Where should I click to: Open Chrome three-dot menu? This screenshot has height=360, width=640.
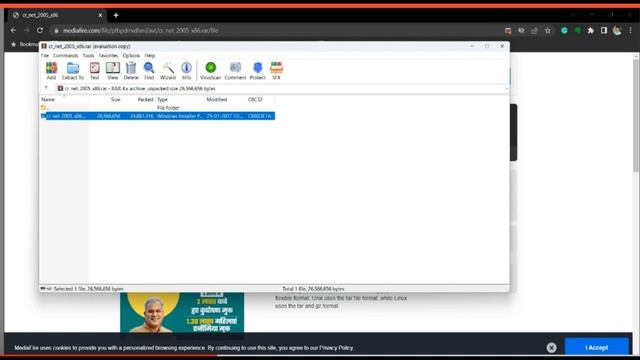click(x=631, y=31)
